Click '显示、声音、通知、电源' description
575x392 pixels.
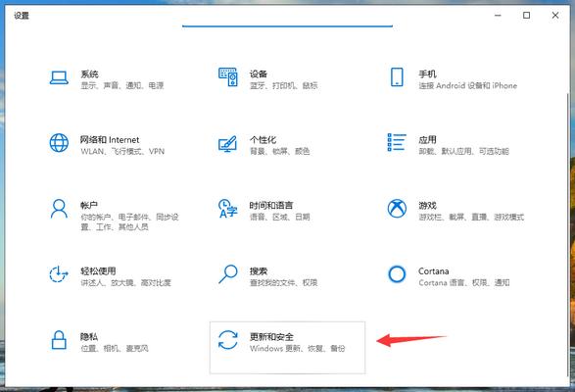[122, 85]
